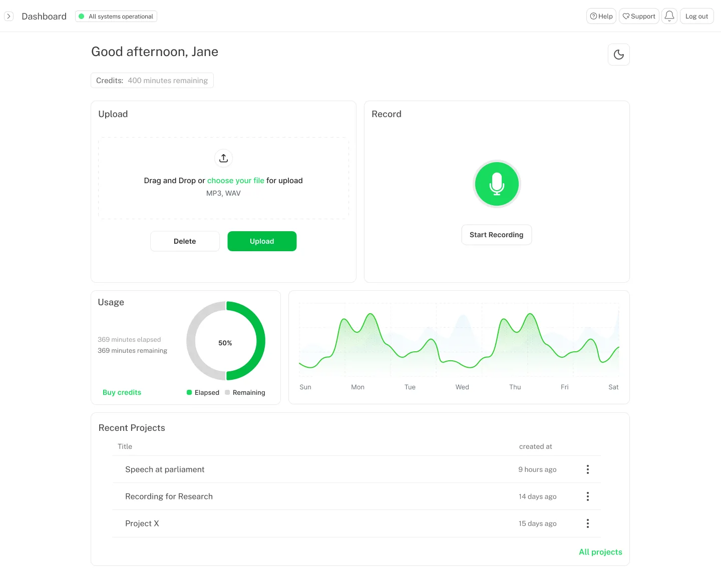Screen dimensions: 721x588
Task: Click the 50% usage donut chart
Action: [225, 341]
